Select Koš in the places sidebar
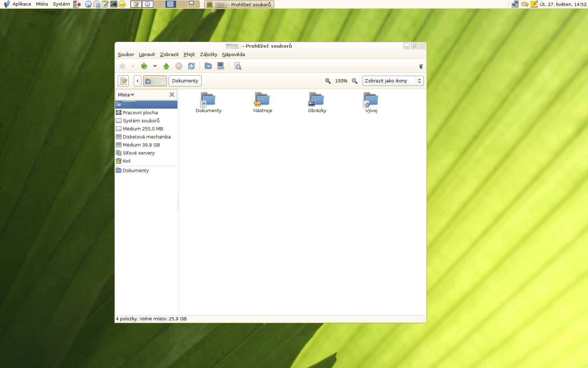The height and width of the screenshot is (368, 588). tap(127, 161)
